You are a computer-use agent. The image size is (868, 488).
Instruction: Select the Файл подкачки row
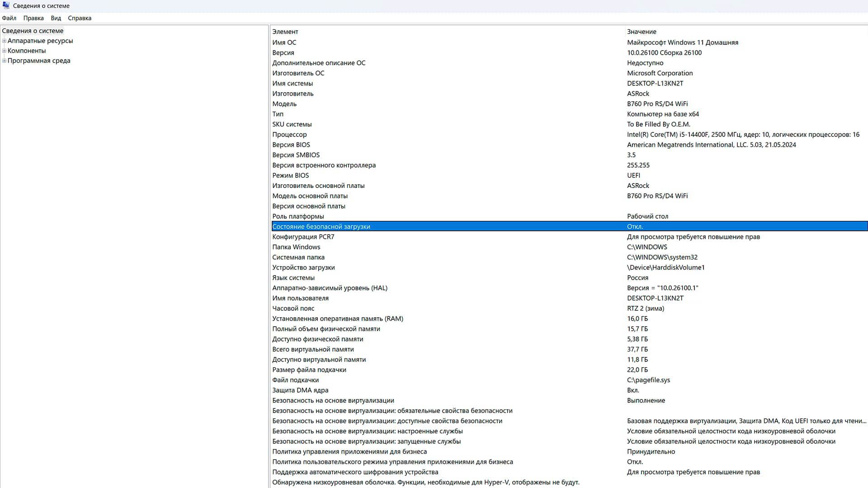coord(295,380)
